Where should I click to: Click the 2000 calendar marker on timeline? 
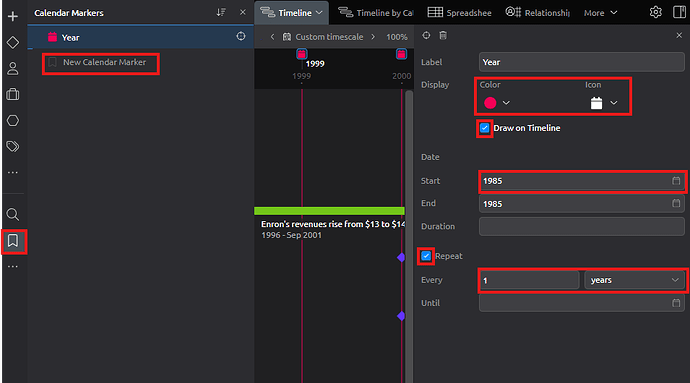click(401, 54)
